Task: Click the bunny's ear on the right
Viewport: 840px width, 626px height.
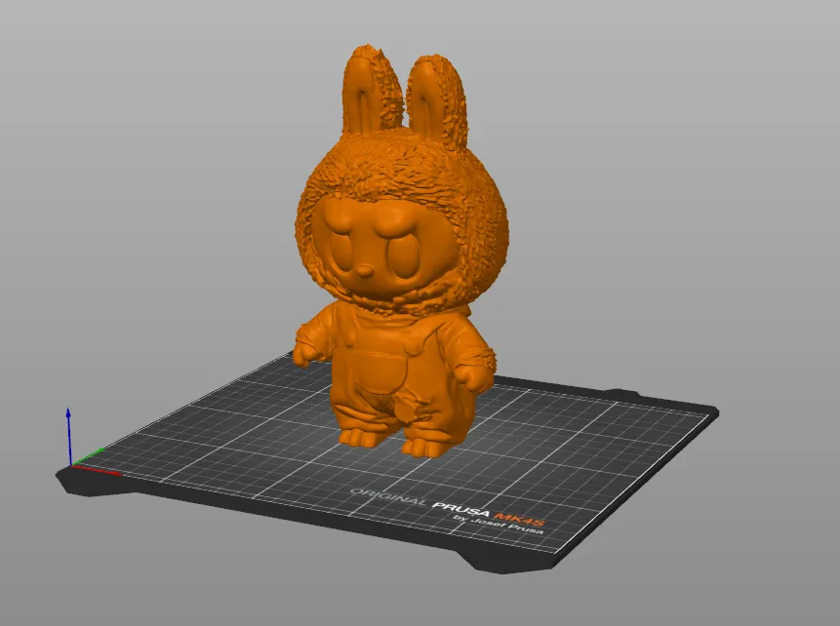Action: click(439, 102)
